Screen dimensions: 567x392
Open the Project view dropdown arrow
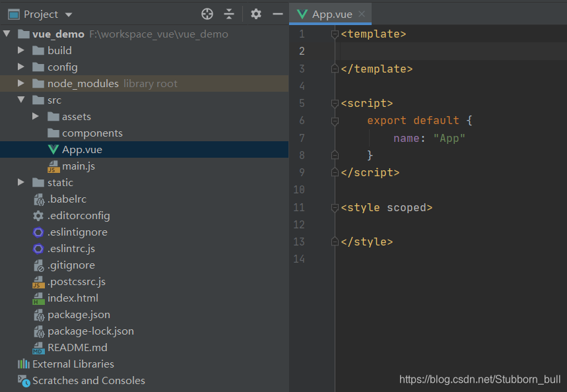click(69, 15)
